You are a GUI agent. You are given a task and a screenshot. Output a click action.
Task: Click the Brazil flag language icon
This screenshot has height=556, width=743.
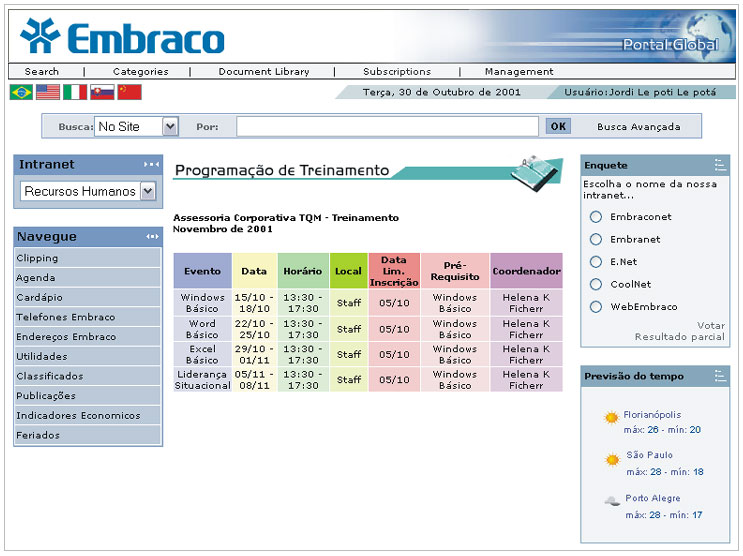[x=21, y=92]
